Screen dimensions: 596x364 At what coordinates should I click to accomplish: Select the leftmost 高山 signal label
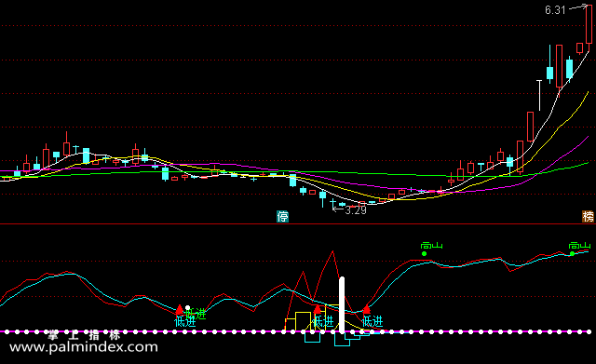(x=432, y=246)
